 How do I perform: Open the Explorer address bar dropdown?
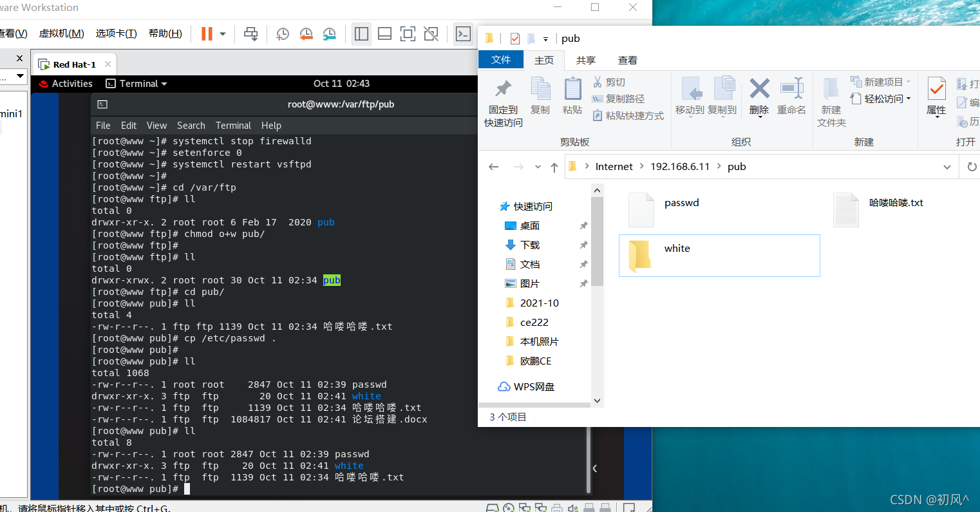947,166
